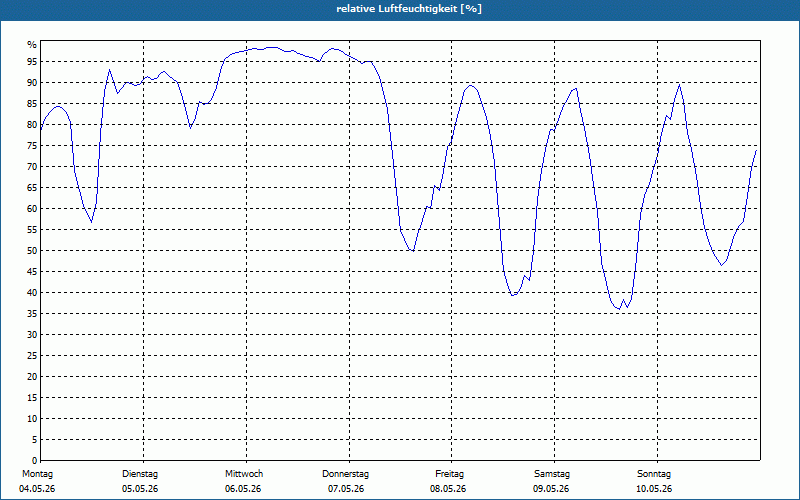Click the y-axis value 15

coord(32,397)
